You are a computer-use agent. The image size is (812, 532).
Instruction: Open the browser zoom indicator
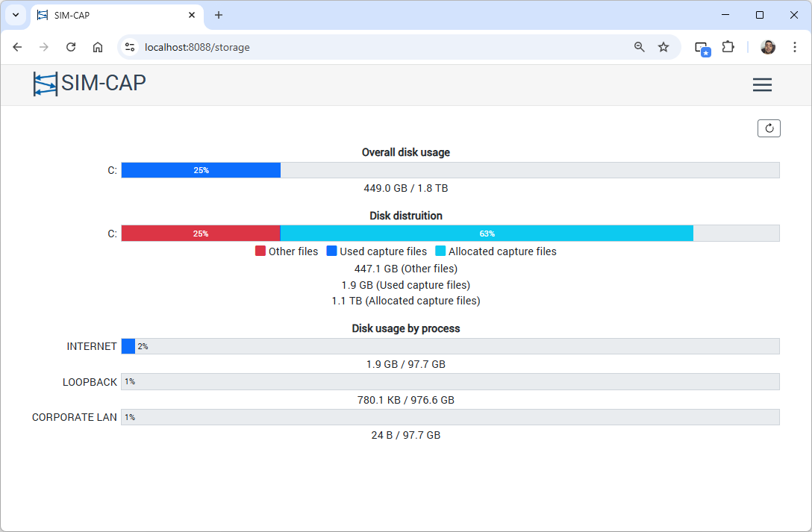coord(639,47)
